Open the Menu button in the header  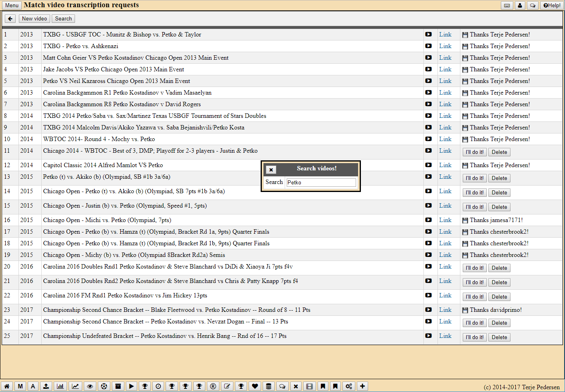click(12, 5)
